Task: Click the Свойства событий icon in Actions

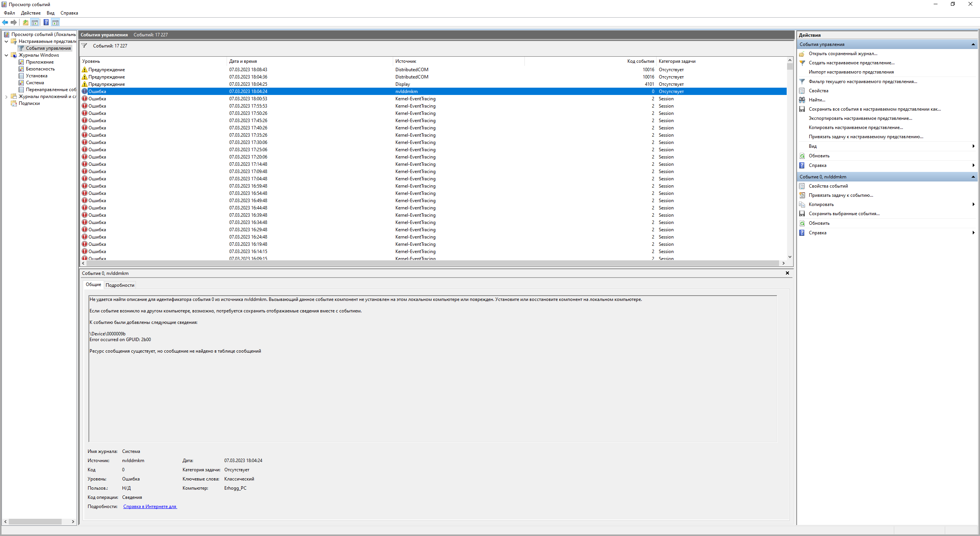Action: (802, 186)
